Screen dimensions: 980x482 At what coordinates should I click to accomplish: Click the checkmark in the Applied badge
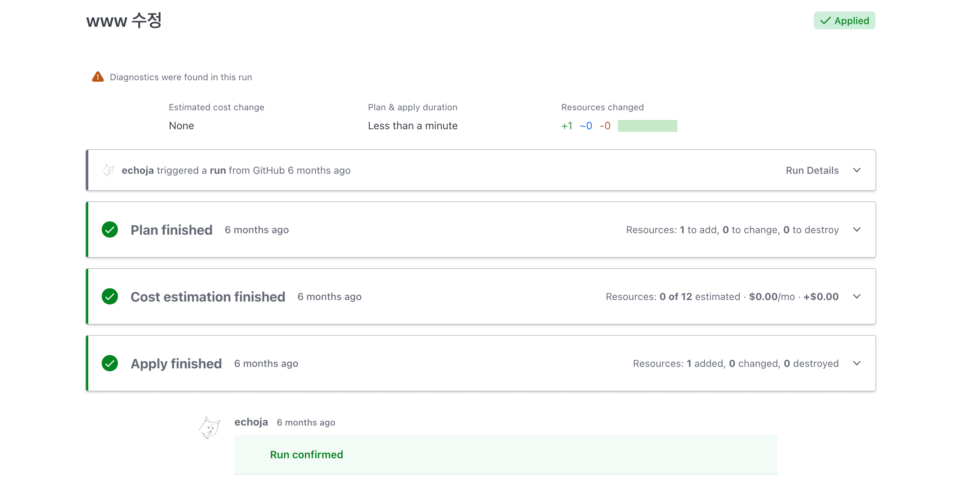[825, 20]
